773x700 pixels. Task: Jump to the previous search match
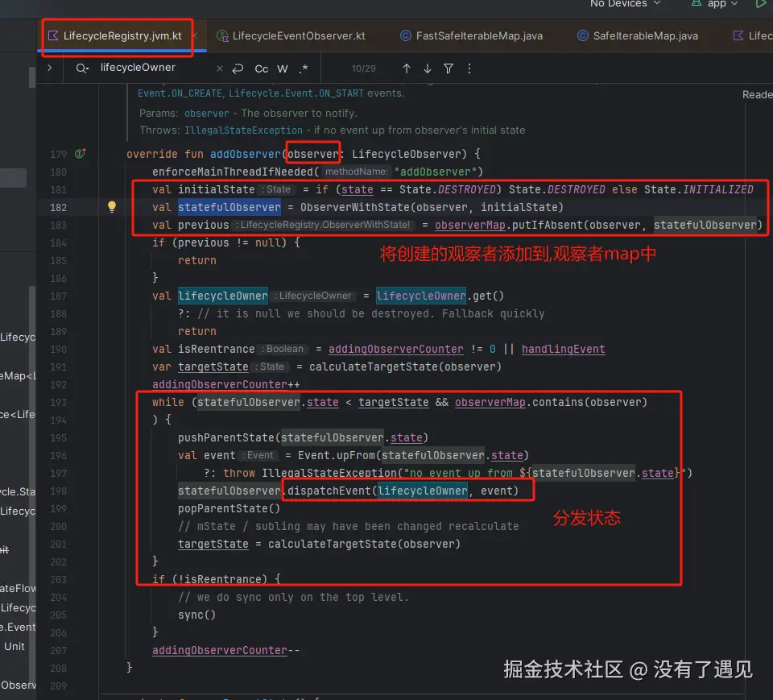pos(407,68)
